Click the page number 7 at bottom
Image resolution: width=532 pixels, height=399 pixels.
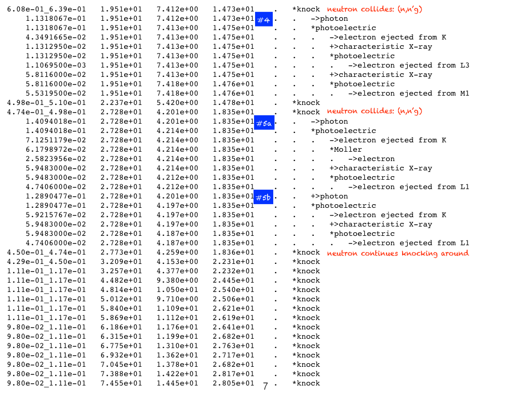pos(265,386)
